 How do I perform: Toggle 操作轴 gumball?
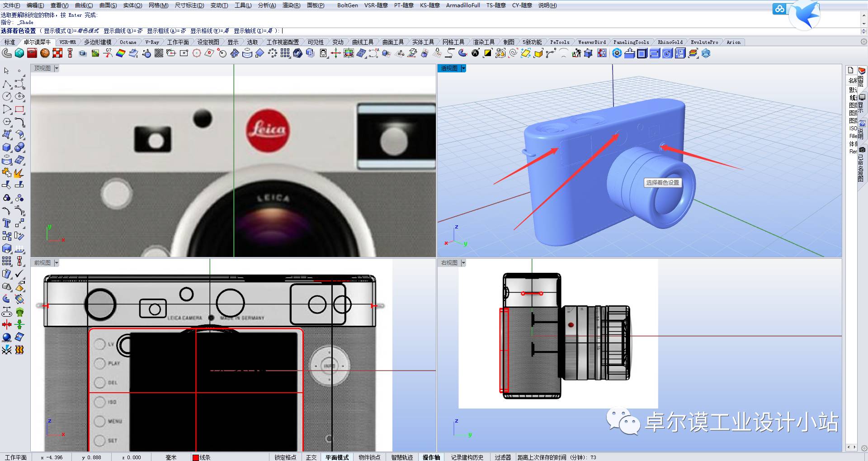(x=432, y=457)
